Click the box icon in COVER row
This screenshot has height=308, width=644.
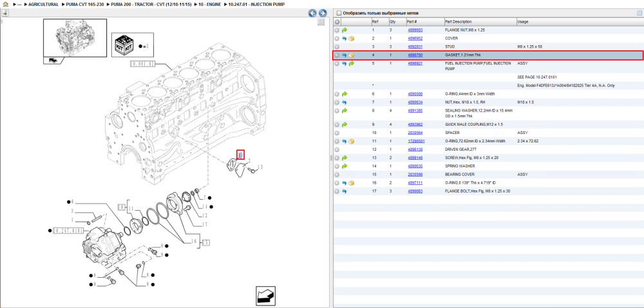tap(351, 39)
